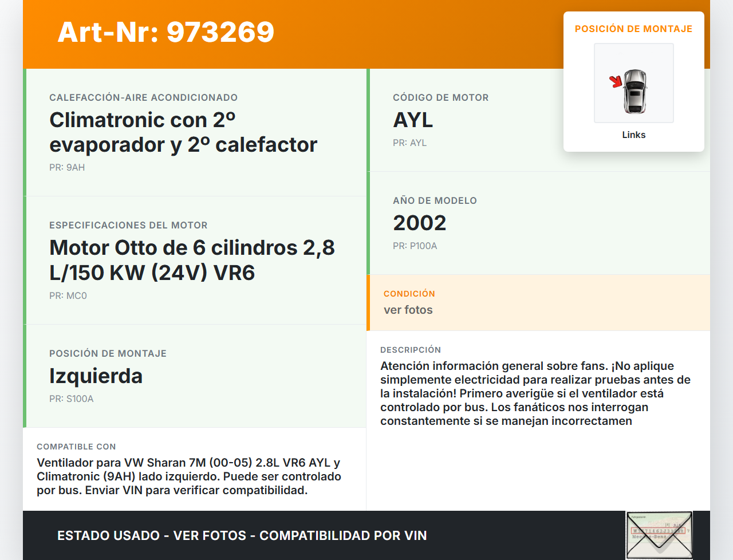The image size is (733, 560).
Task: Click the 'PR: MC0' code text
Action: (68, 296)
